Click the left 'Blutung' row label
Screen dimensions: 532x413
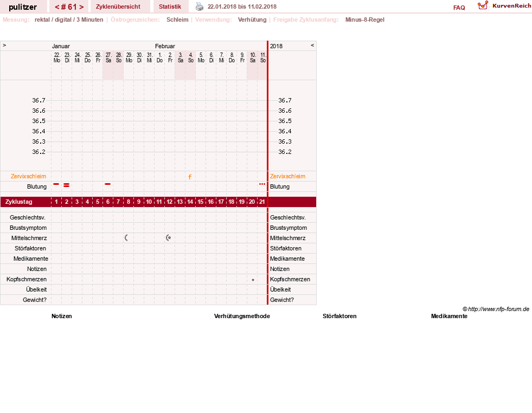pyautogui.click(x=37, y=186)
